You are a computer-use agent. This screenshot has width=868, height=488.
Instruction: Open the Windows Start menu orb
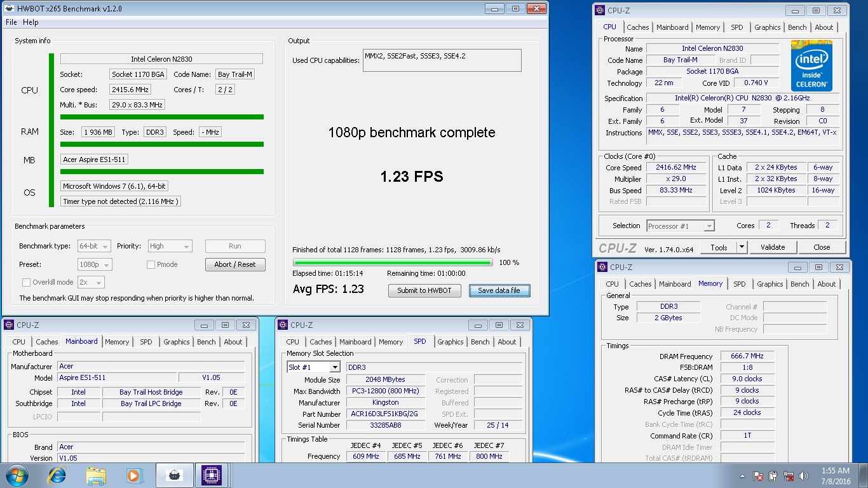click(17, 475)
